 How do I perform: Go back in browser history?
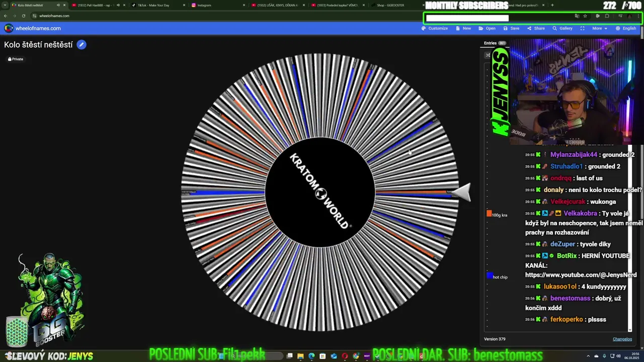pos(6,16)
